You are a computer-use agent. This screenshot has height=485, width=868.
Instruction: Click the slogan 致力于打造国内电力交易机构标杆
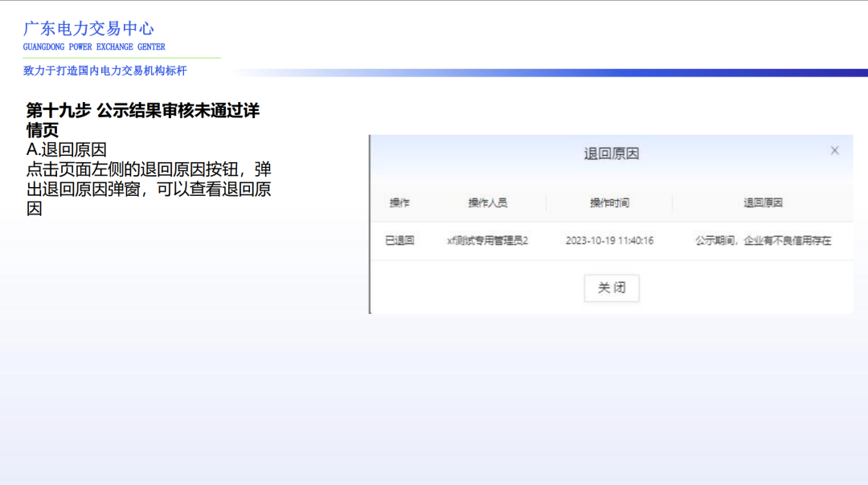pyautogui.click(x=104, y=71)
